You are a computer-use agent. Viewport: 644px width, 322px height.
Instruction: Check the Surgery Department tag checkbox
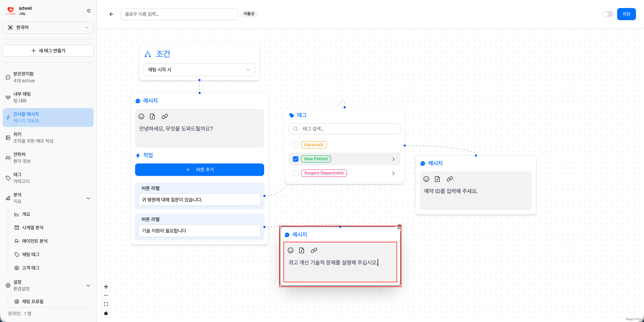(x=296, y=173)
